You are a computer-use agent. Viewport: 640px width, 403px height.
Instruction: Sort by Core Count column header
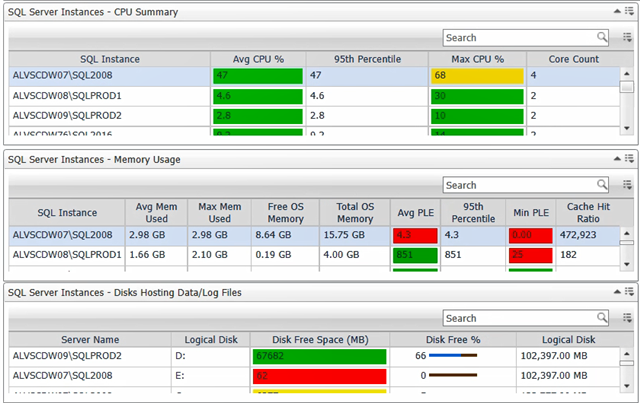click(x=573, y=59)
